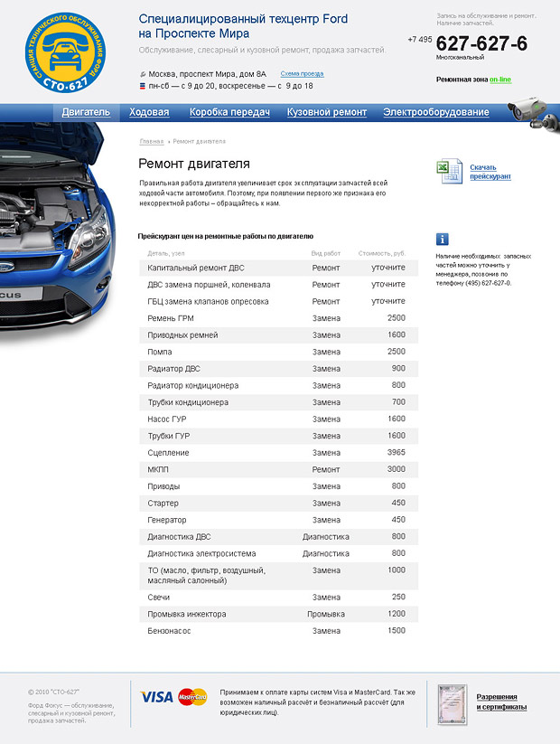Viewport: 560px width, 744px height.
Task: Click the Свечи row
Action: [x=279, y=598]
